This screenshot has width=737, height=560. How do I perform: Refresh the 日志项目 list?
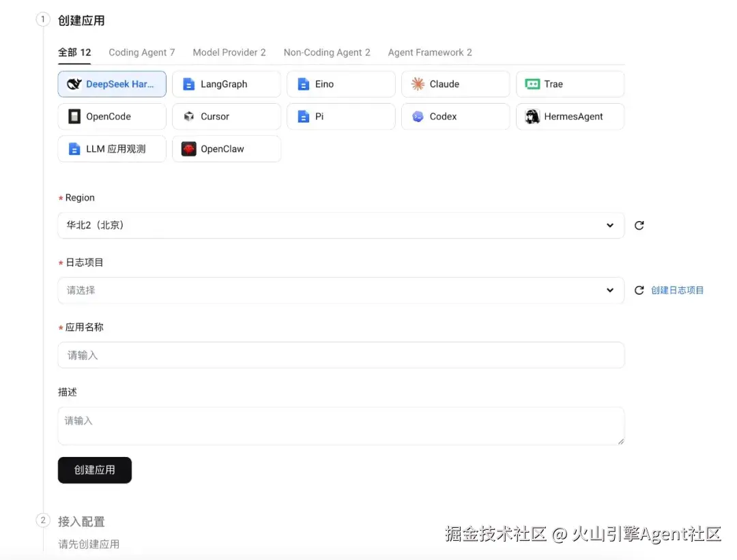tap(639, 291)
